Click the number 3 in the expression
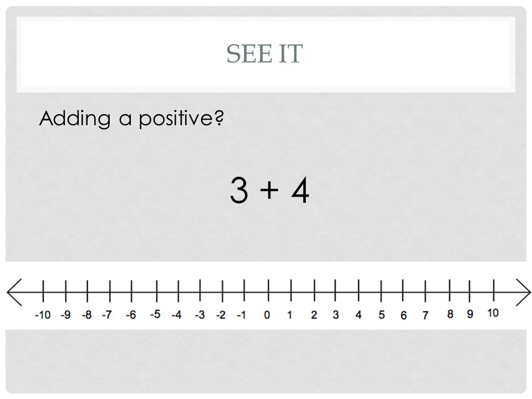The height and width of the screenshot is (399, 532). (x=239, y=190)
